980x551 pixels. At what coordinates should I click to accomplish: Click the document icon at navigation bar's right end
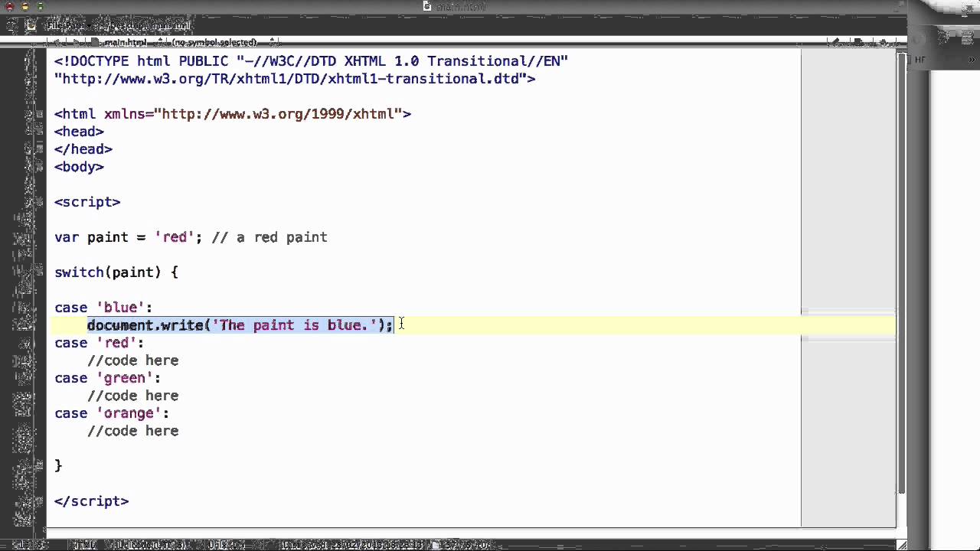click(x=857, y=42)
